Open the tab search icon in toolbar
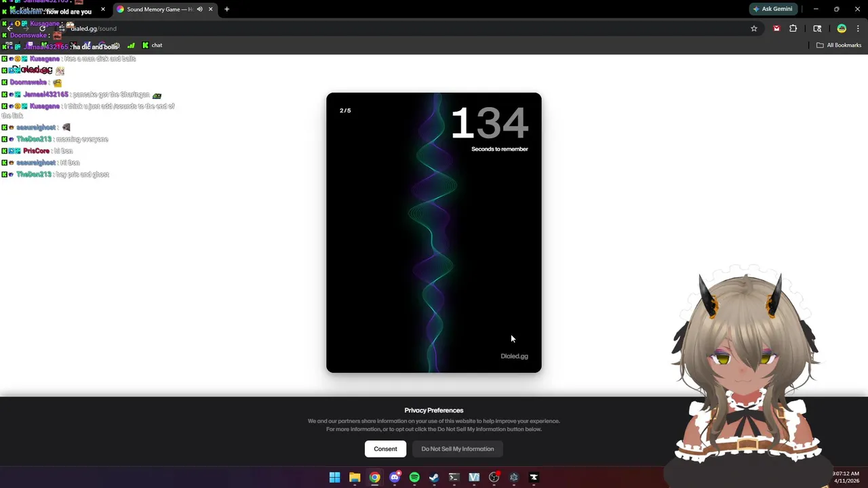This screenshot has height=488, width=868. (817, 28)
